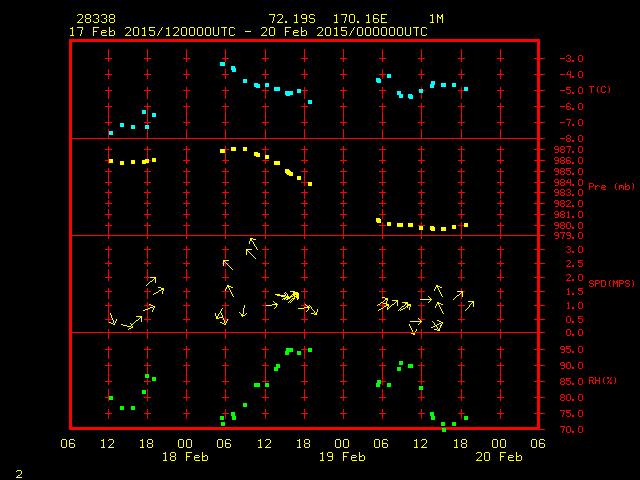Click the latitude value 72.19S
The width and height of the screenshot is (640, 480).
[x=292, y=19]
